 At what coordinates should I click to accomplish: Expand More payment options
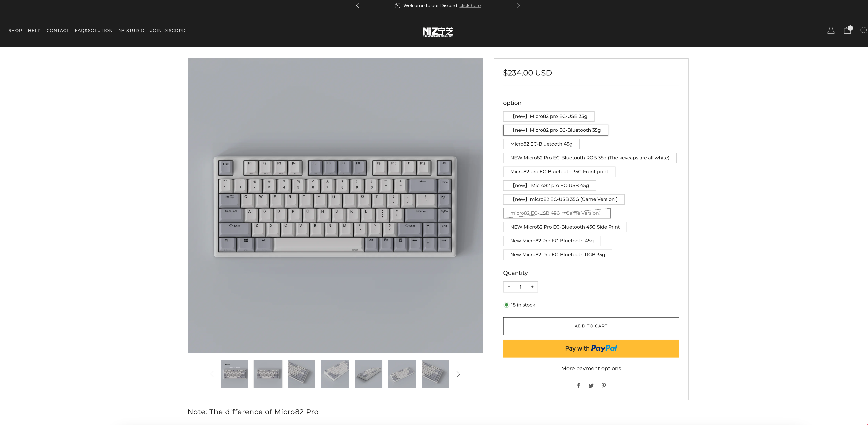[x=591, y=368]
